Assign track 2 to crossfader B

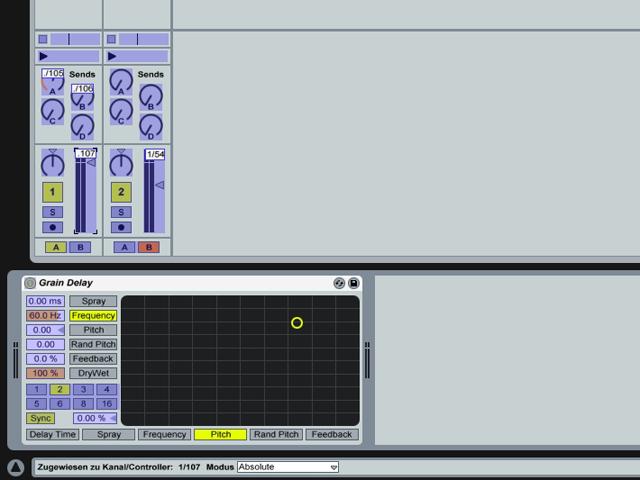point(149,247)
